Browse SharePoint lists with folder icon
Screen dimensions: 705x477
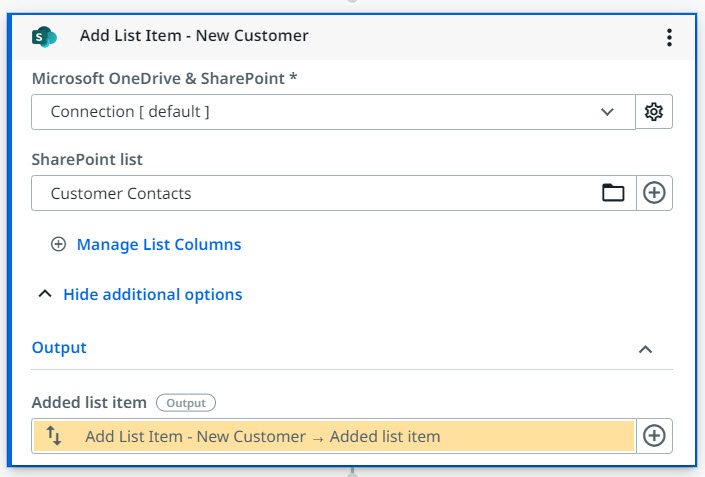[x=613, y=193]
